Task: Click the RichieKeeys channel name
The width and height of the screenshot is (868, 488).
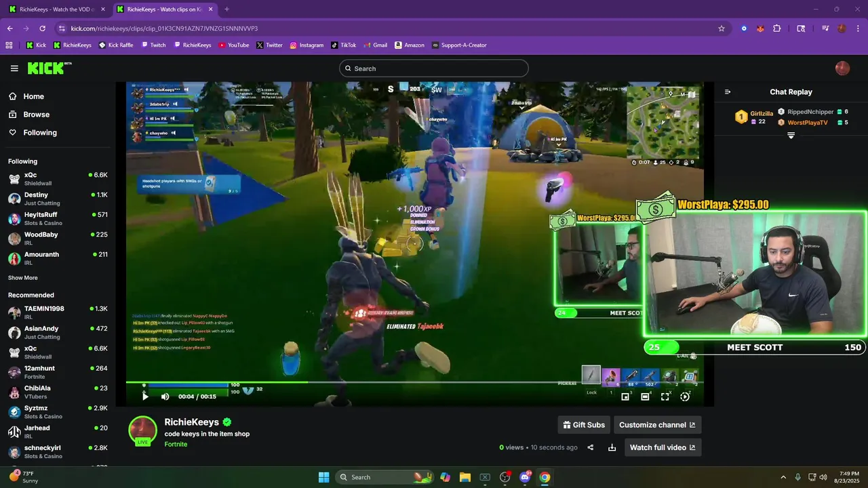Action: click(192, 422)
